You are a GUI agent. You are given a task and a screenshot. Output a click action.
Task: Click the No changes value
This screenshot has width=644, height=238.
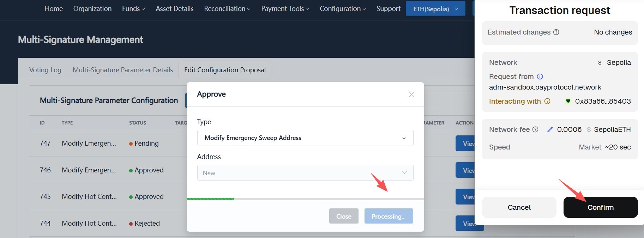point(613,32)
